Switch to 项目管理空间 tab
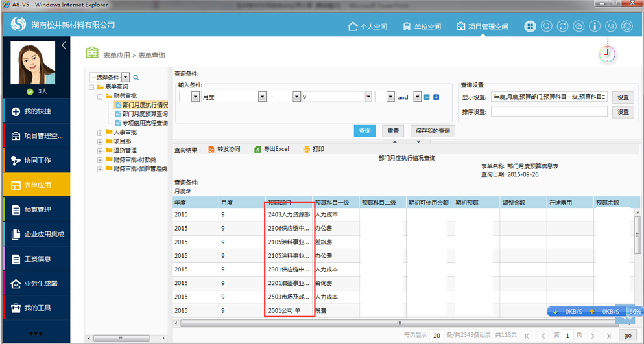The width and height of the screenshot is (644, 344). click(x=482, y=27)
